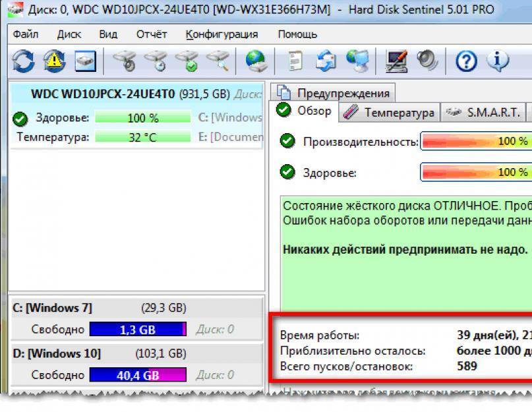Click the Refresh disk data toolbar icon
Image resolution: width=532 pixels, height=412 pixels.
(23, 61)
